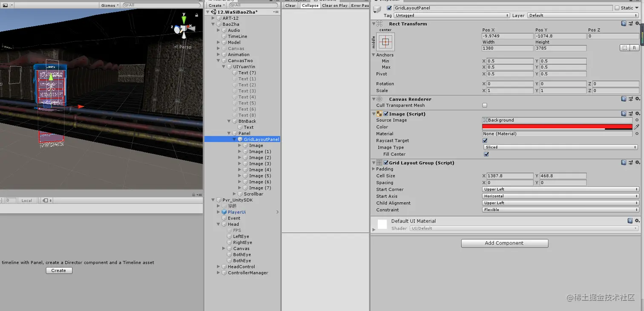Click the cube icon beside HeadControl

[224, 267]
